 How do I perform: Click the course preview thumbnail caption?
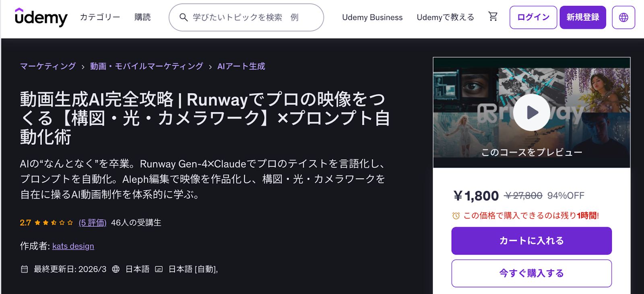(532, 152)
